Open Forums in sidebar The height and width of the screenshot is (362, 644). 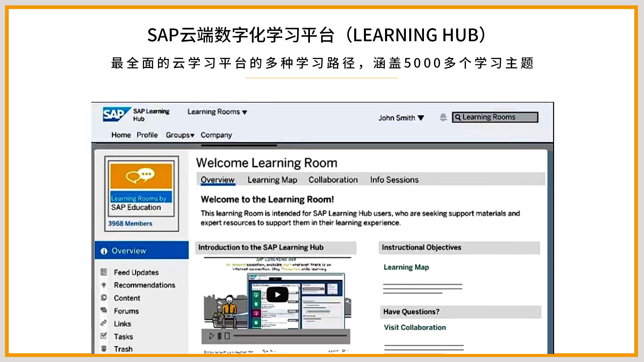coord(126,311)
